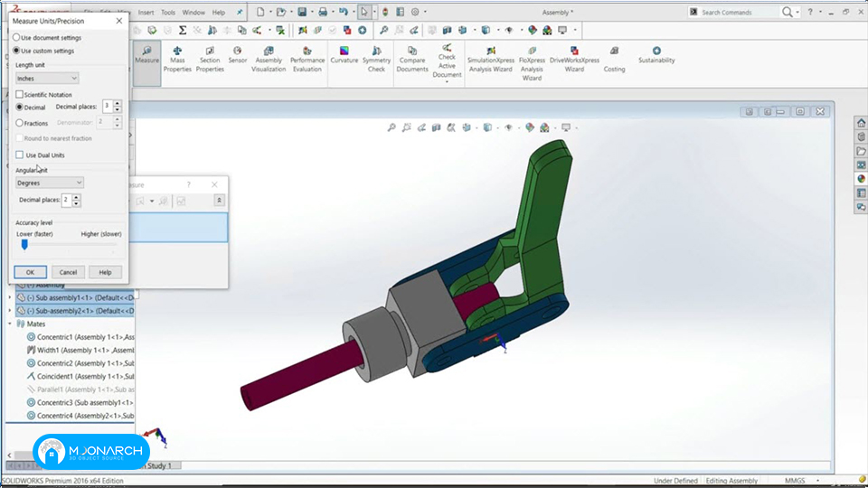Open the Sensor tool
Image resolution: width=868 pixels, height=488 pixels.
coord(238,55)
